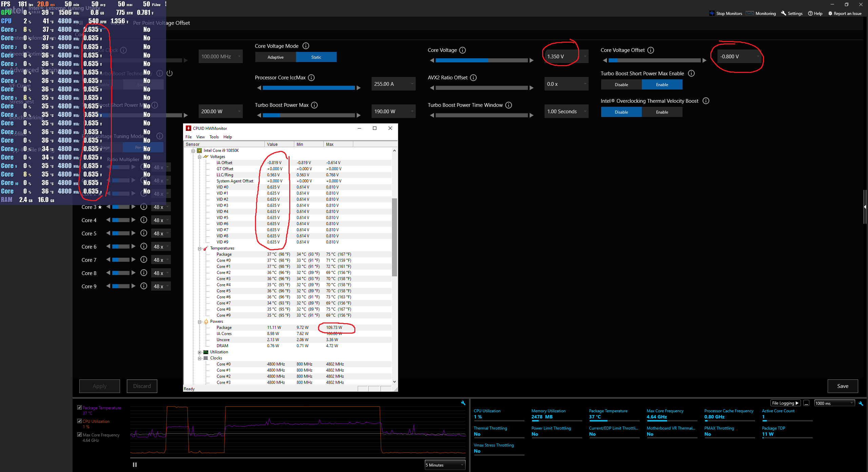
Task: Open the Core 9 ratio 48 x dropdown
Action: point(161,286)
